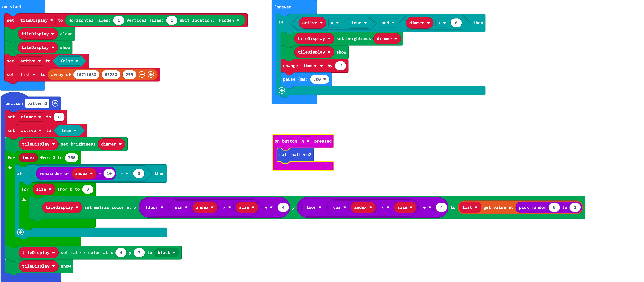Open the greater-than comparison dropdown
The height and width of the screenshot is (282, 644).
(x=442, y=23)
